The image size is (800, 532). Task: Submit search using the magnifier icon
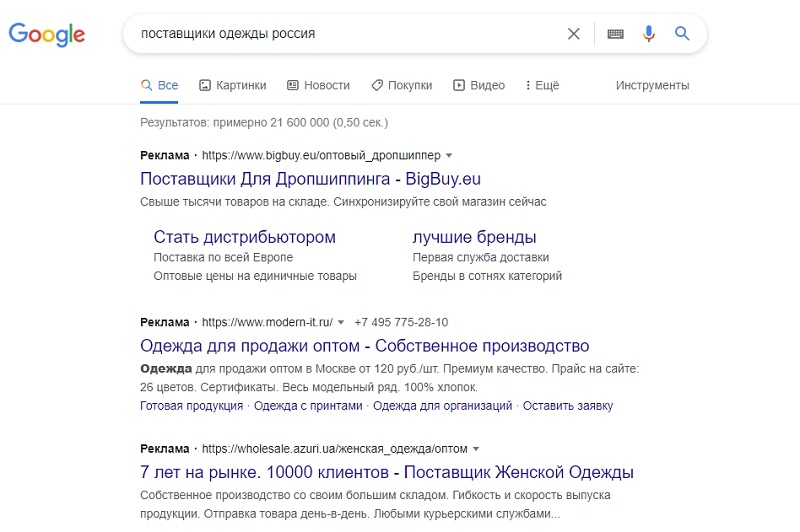tap(682, 34)
